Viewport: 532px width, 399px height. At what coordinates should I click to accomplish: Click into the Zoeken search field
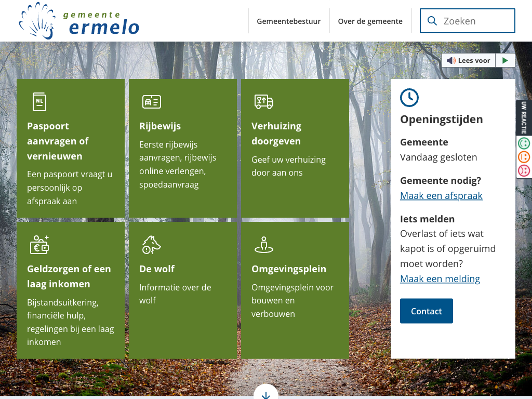click(475, 21)
